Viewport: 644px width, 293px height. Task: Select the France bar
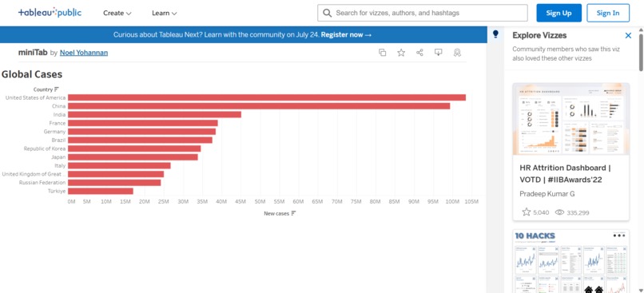pos(143,123)
